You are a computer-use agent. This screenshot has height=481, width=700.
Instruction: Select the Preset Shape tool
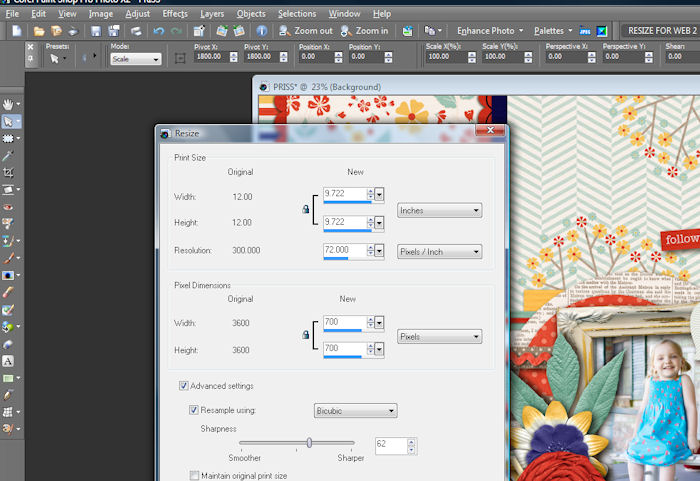8,378
